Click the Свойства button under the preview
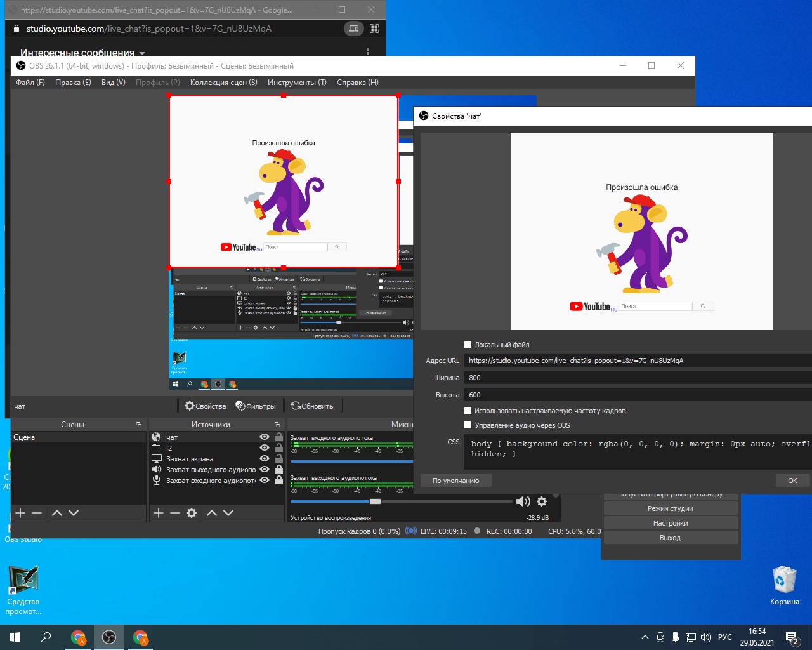 (205, 406)
